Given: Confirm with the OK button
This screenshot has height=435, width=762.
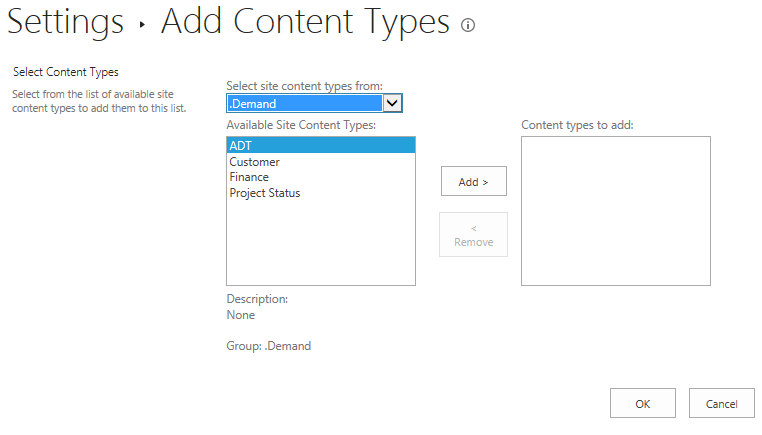Looking at the screenshot, I should tap(642, 404).
